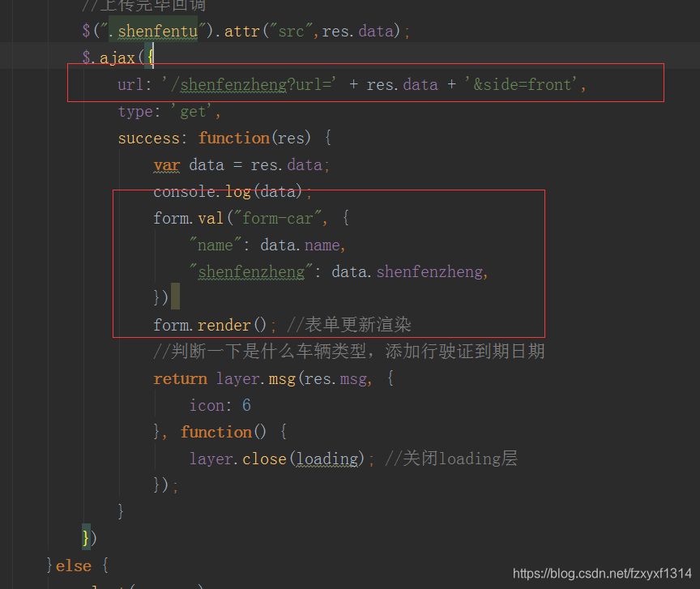700x589 pixels.
Task: Click the return keyword before layer.msg
Action: pos(180,378)
